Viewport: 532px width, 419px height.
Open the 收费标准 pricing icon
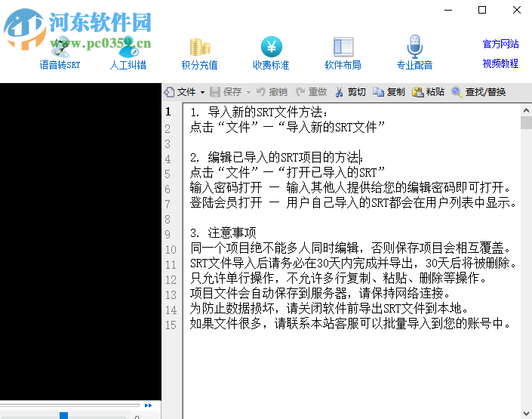tap(271, 47)
